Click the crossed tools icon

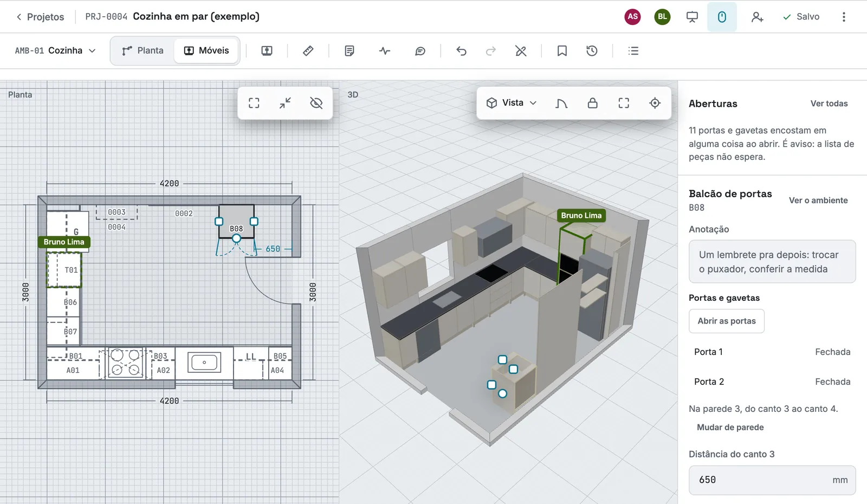point(521,50)
